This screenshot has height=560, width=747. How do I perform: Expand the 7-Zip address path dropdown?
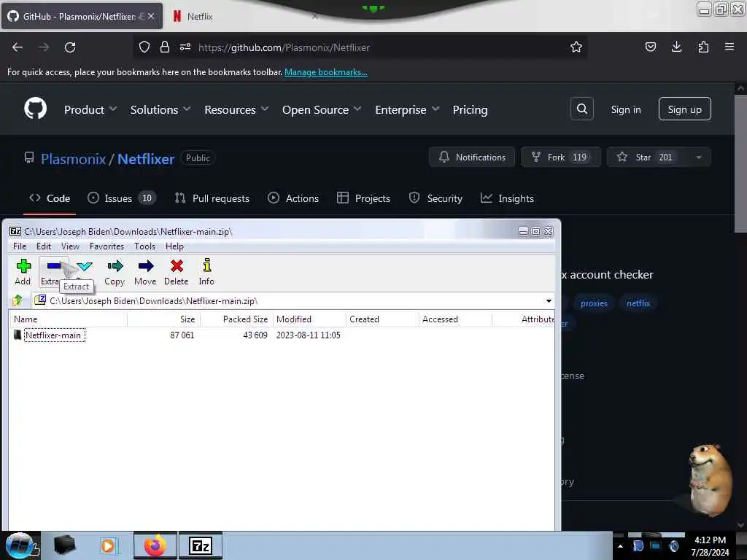click(x=549, y=301)
